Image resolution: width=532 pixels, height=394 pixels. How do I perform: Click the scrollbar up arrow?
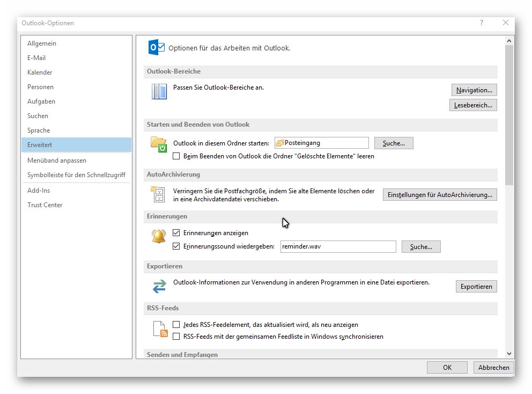coord(509,41)
